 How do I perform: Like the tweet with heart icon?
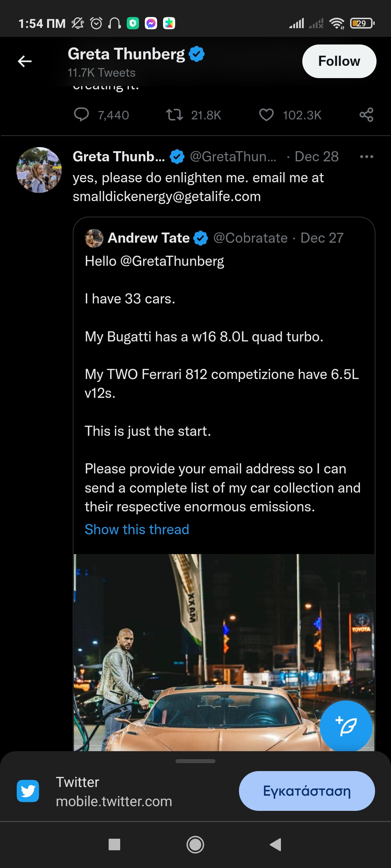tap(266, 115)
